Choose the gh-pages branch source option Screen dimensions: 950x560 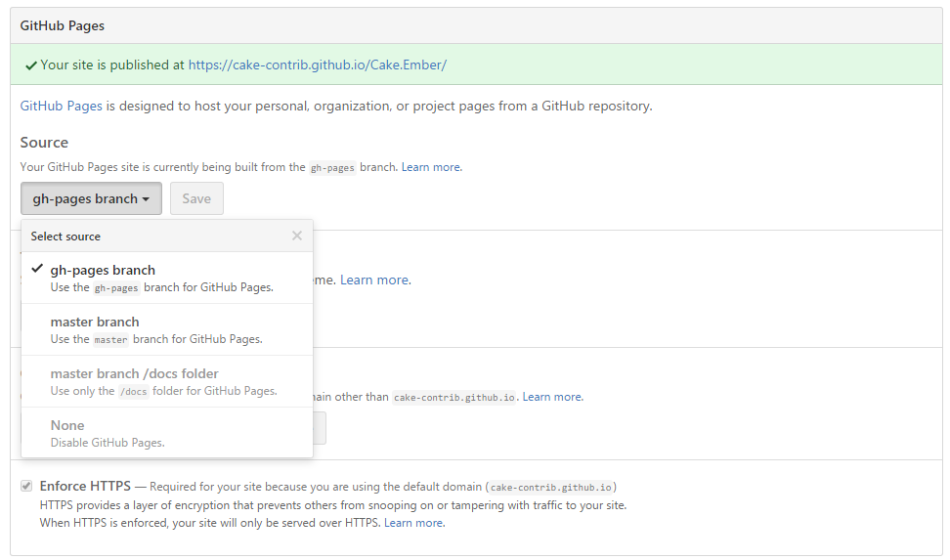[167, 278]
